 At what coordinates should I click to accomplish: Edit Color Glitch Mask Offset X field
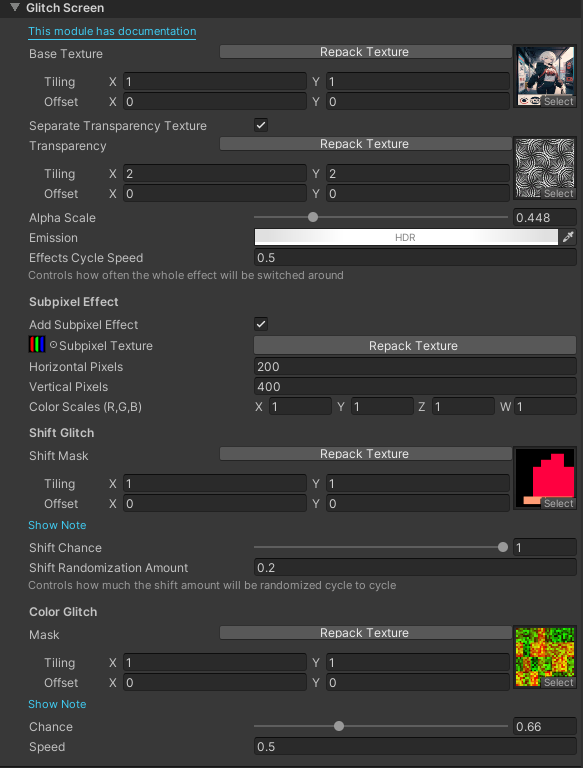pyautogui.click(x=215, y=682)
